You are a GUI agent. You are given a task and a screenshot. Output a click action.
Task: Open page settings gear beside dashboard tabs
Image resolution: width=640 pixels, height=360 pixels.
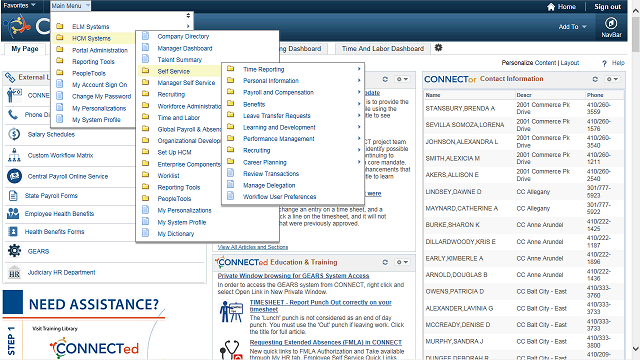[x=438, y=48]
